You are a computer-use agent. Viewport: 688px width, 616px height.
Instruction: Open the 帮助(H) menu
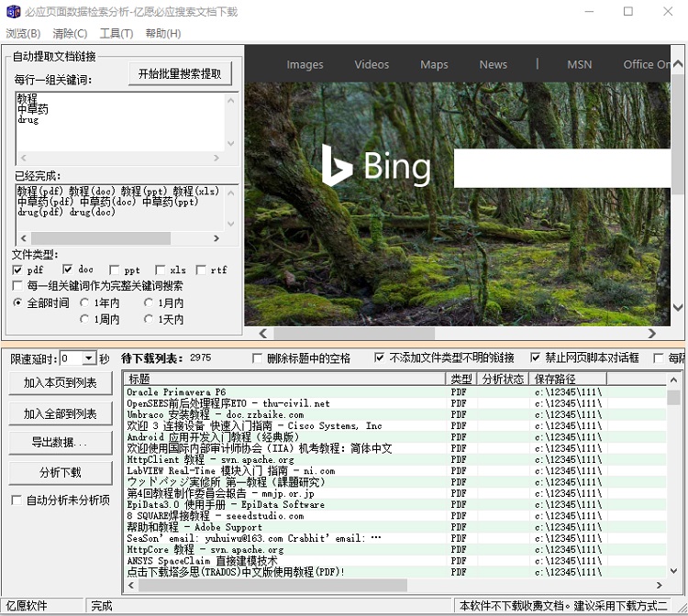[162, 33]
